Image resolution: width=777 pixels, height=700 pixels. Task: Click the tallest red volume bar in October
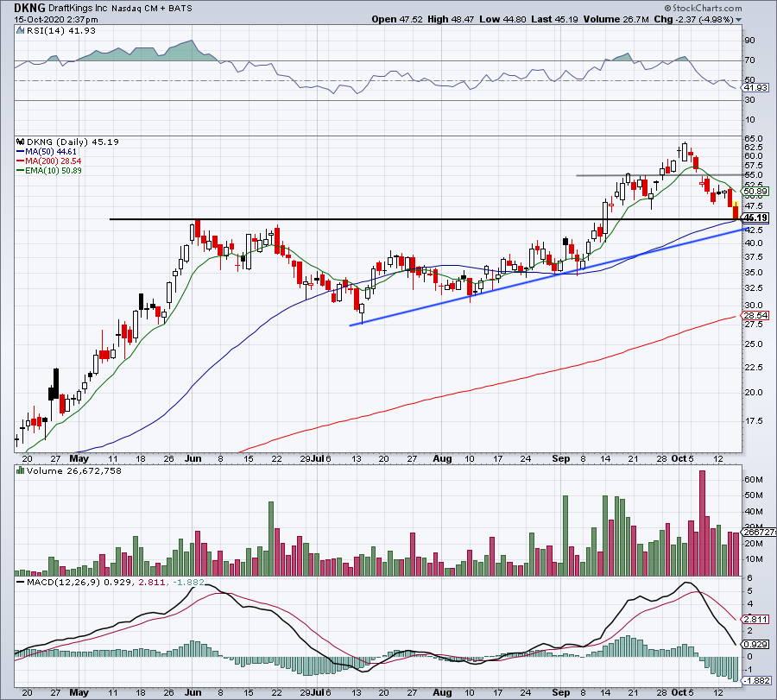pyautogui.click(x=702, y=523)
